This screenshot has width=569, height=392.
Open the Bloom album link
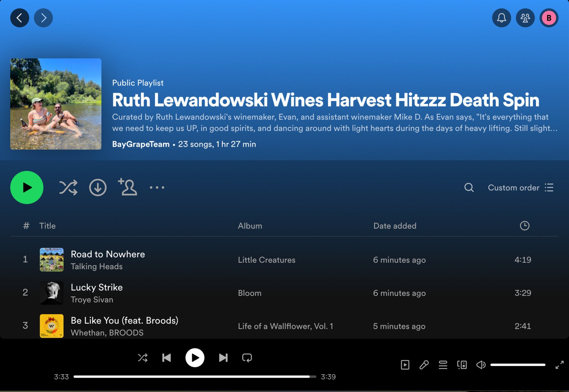249,293
